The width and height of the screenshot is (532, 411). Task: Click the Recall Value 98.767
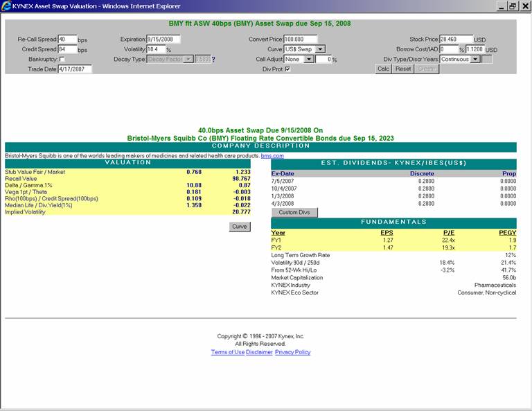click(x=241, y=179)
